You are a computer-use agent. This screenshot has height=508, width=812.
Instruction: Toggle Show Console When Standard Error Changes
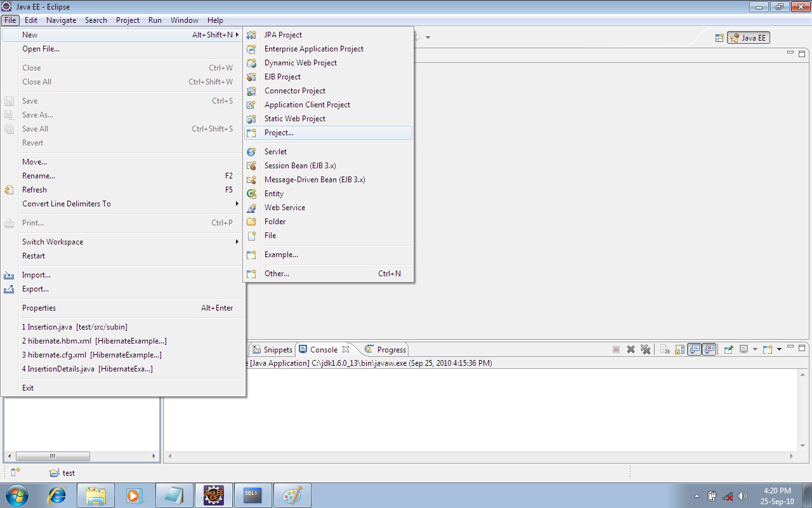[709, 349]
